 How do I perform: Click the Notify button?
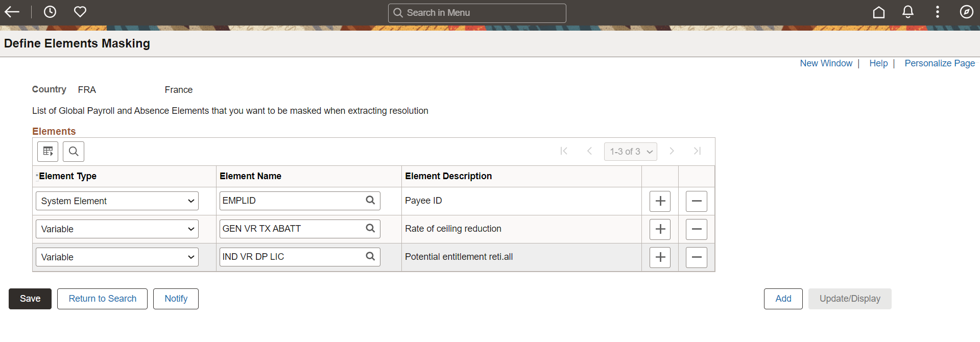(x=176, y=299)
